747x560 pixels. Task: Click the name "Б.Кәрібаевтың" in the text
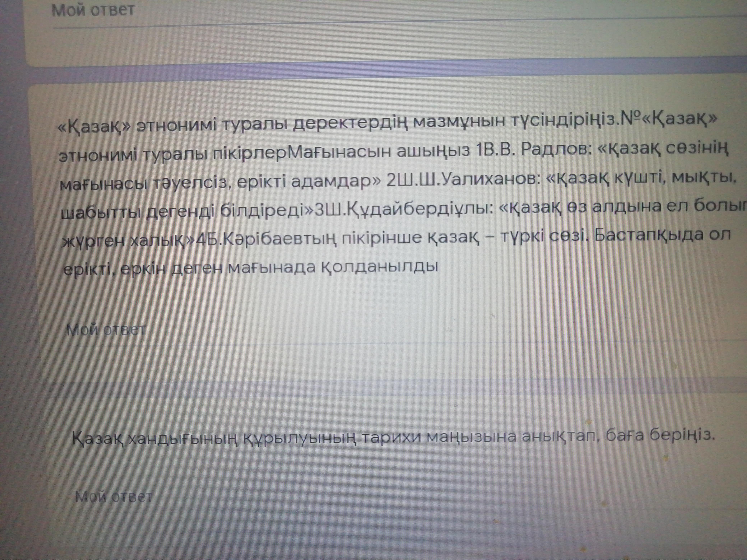coord(273,239)
